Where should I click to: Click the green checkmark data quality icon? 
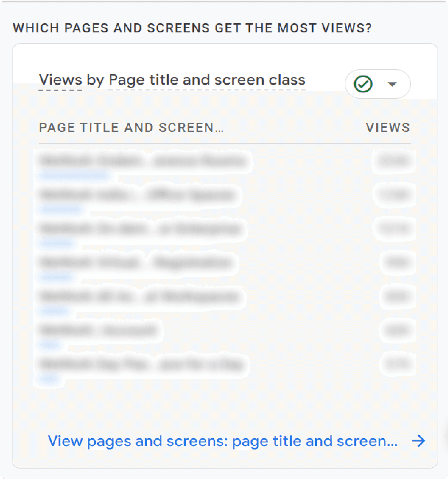click(x=363, y=84)
